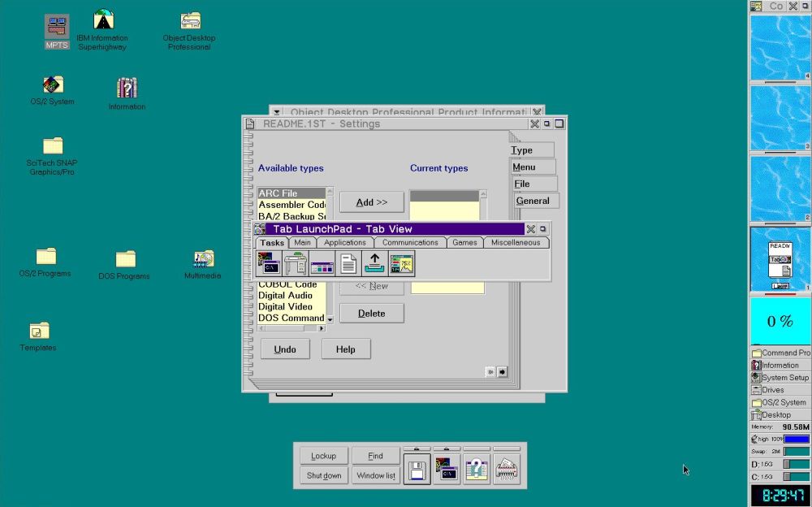This screenshot has height=507, width=812.
Task: Open IBM Information Superhighway icon
Action: pos(102,29)
